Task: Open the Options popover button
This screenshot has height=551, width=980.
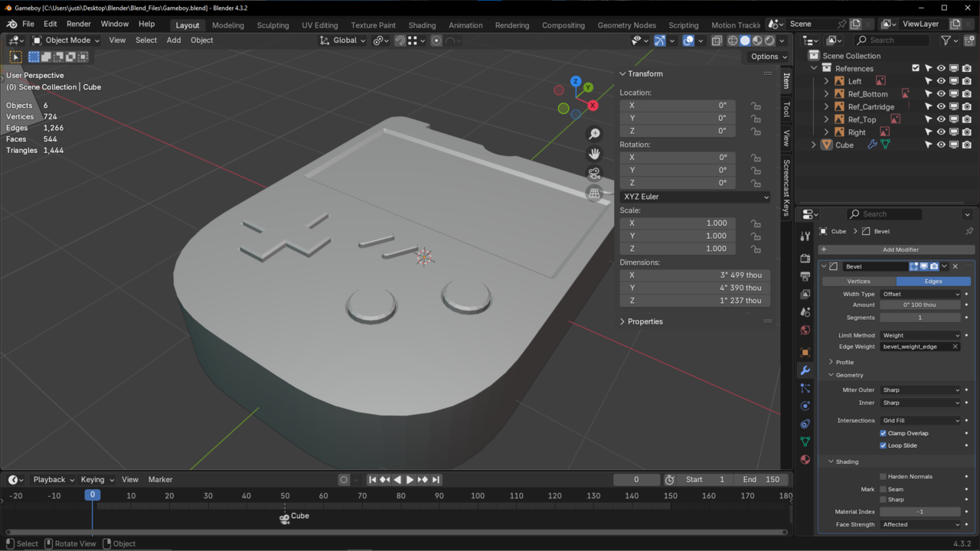Action: pos(769,57)
